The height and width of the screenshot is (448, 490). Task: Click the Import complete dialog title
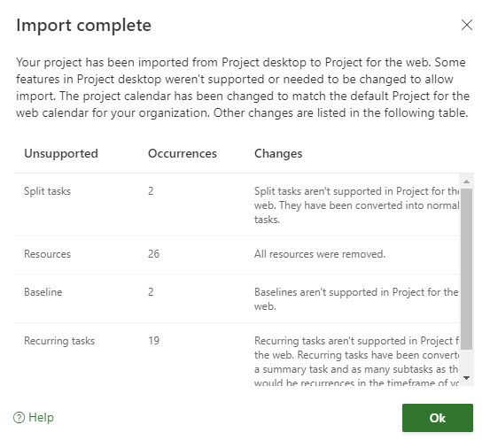coord(84,26)
